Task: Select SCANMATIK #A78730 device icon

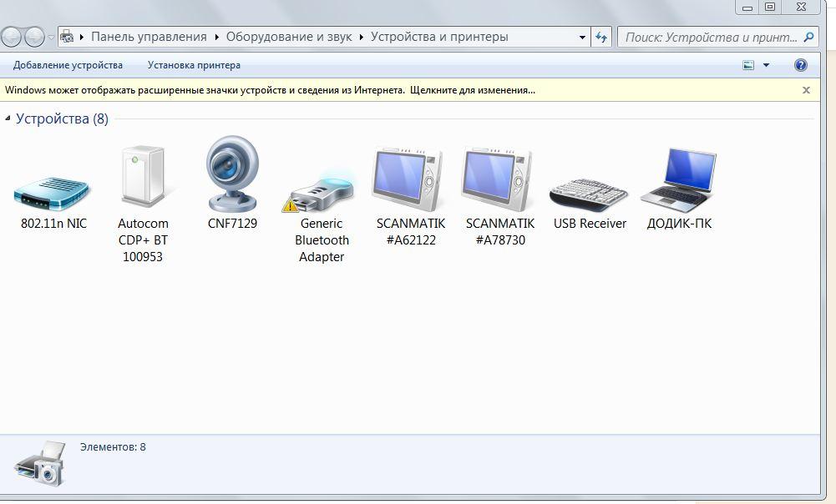Action: [x=499, y=179]
